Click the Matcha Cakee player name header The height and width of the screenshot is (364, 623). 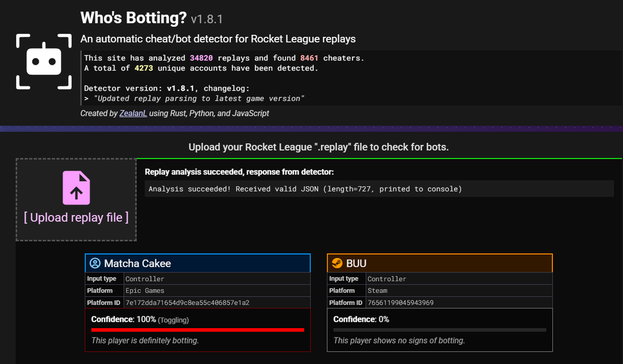tap(198, 263)
